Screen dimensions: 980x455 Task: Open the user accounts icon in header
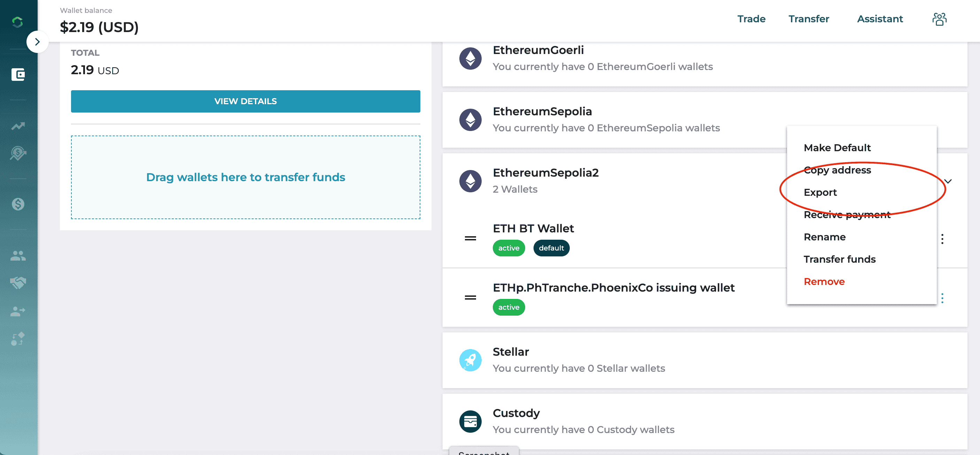pos(939,19)
